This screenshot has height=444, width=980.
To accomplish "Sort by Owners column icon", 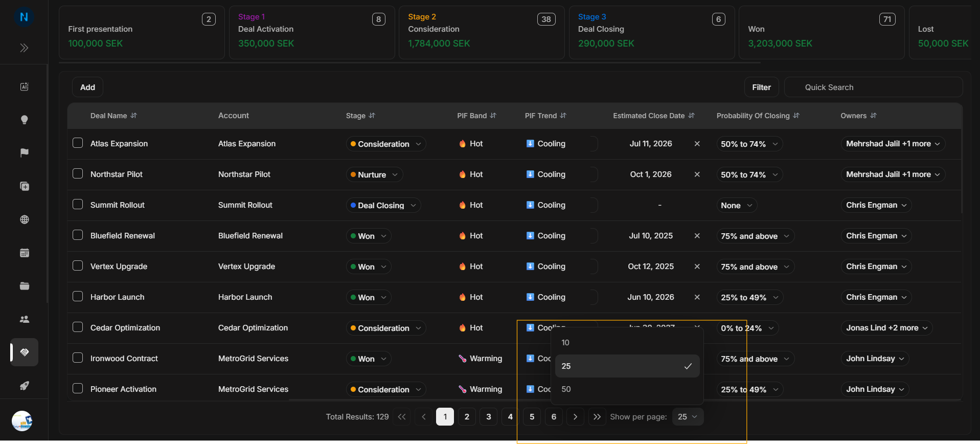I will point(873,116).
